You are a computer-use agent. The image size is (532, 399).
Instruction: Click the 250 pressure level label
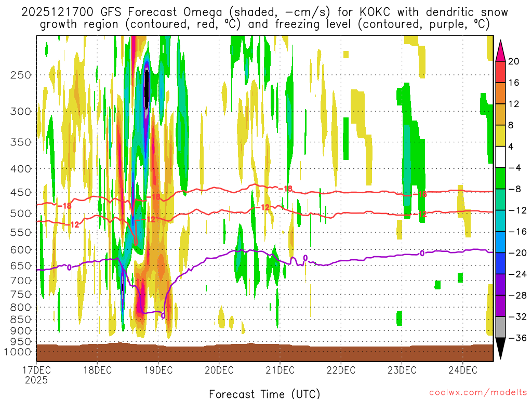[21, 75]
